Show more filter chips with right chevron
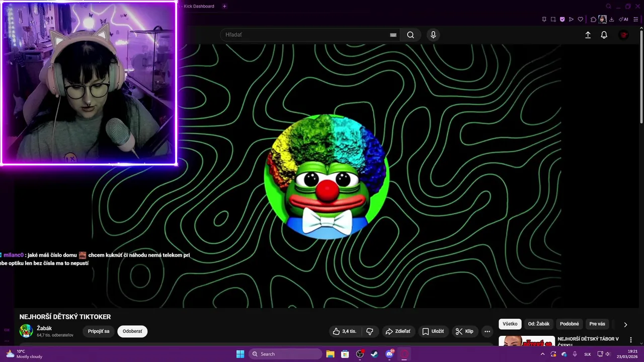 (x=625, y=324)
